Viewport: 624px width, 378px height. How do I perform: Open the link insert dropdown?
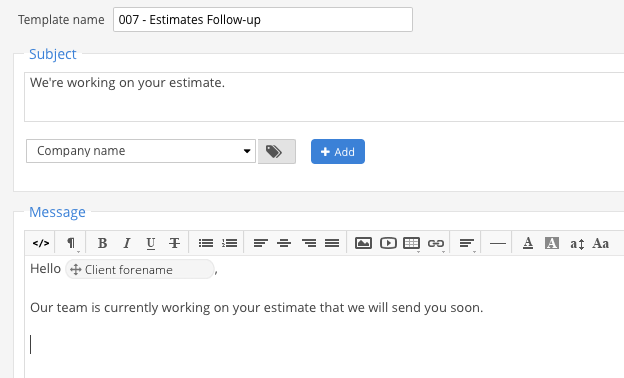coord(436,243)
